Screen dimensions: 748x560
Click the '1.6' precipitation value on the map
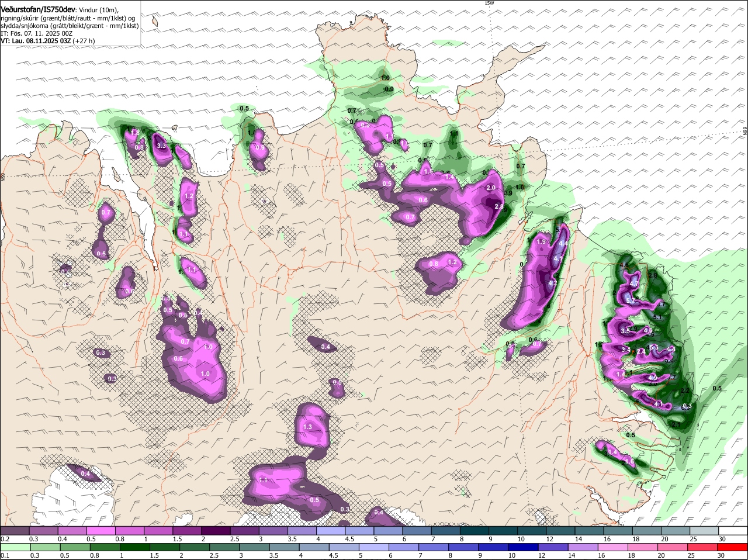pos(629,461)
